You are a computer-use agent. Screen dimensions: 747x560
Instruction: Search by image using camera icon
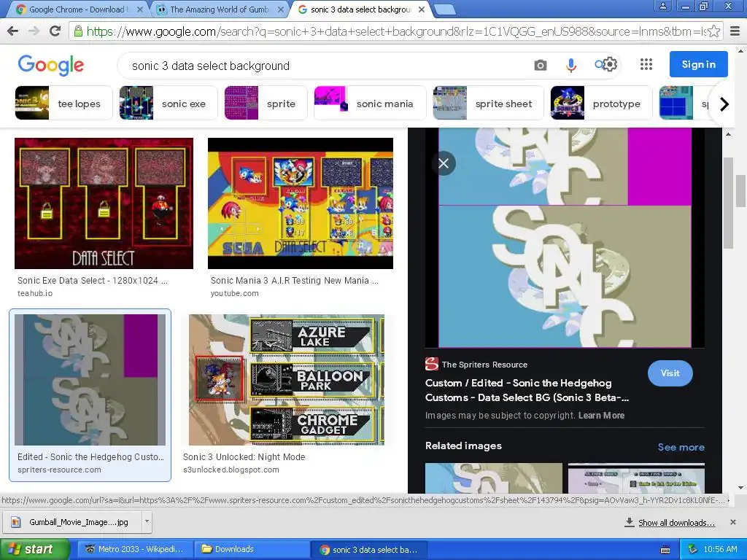tap(541, 65)
